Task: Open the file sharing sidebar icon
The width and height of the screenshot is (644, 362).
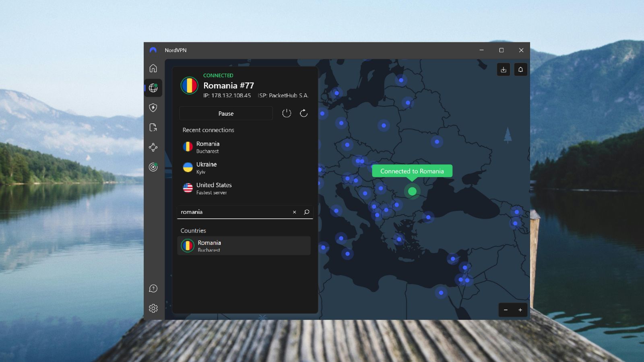Action: click(x=153, y=128)
